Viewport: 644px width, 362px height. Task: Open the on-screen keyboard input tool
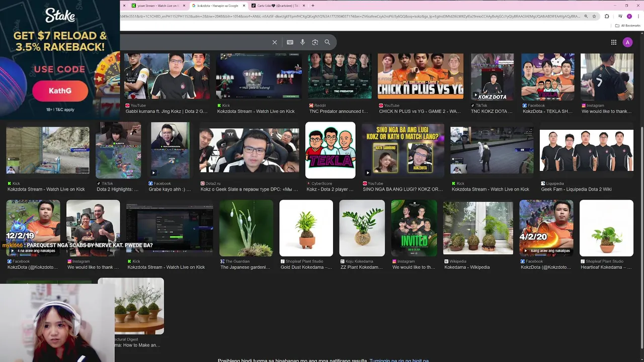coord(290,42)
